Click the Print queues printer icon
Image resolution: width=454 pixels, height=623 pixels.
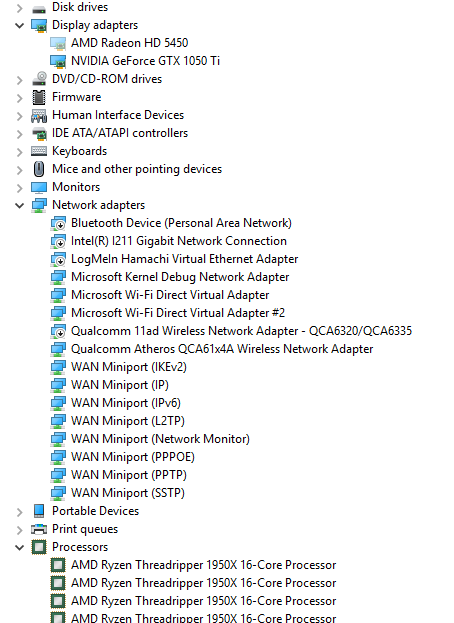point(39,529)
